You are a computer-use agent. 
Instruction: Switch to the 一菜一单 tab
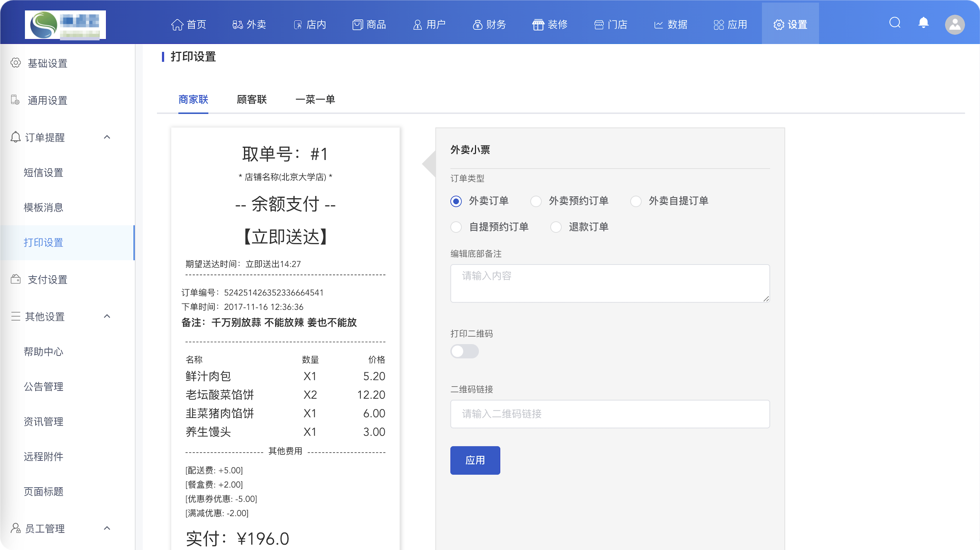point(315,100)
